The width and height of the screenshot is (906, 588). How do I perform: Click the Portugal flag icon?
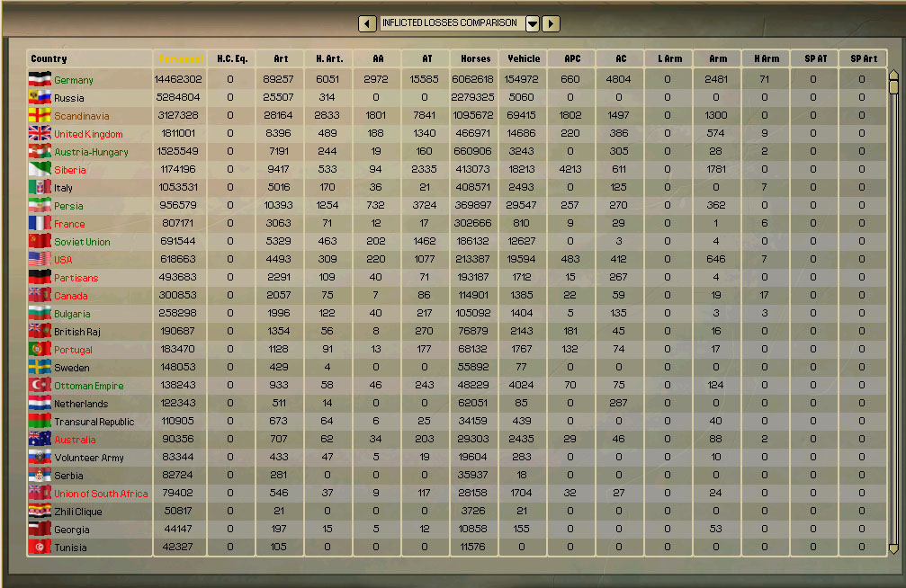(40, 349)
